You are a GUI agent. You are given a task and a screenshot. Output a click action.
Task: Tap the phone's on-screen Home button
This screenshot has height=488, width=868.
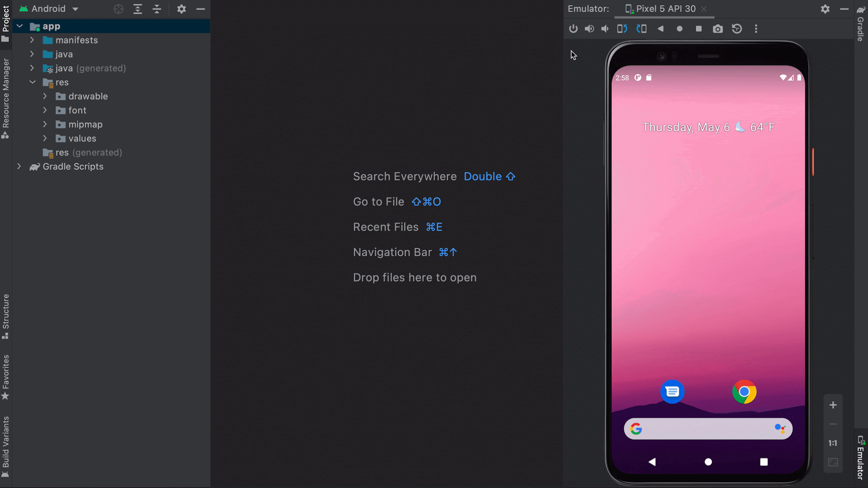coord(708,462)
